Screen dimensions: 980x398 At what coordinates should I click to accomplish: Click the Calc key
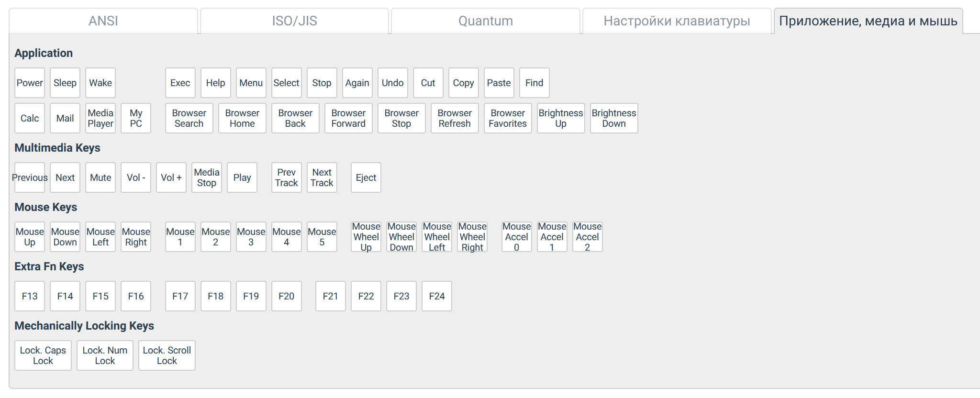30,118
